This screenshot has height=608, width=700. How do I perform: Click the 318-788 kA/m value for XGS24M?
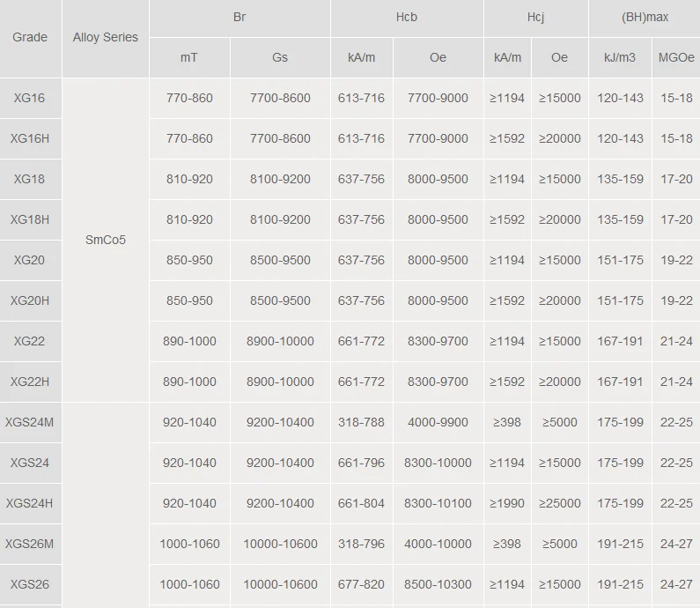coord(361,422)
